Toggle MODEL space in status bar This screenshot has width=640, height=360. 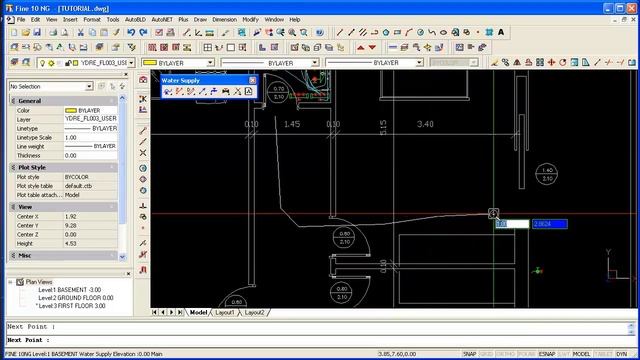click(x=581, y=354)
